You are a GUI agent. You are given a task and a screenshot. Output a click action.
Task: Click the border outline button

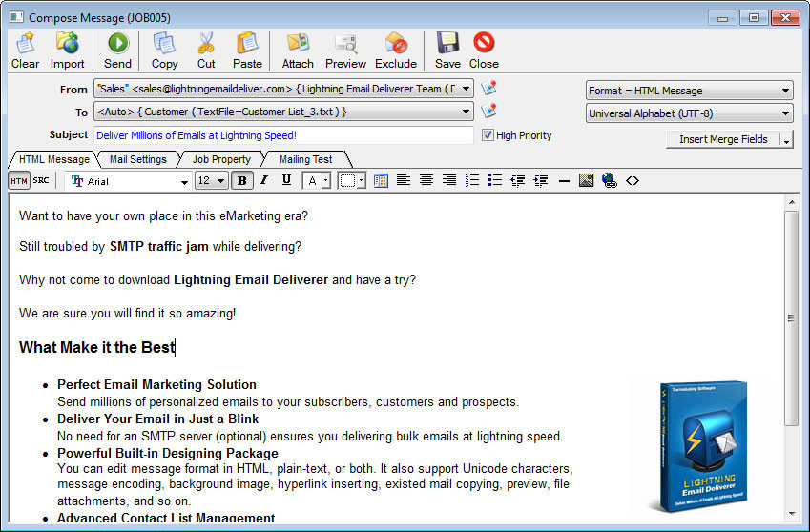pos(347,180)
